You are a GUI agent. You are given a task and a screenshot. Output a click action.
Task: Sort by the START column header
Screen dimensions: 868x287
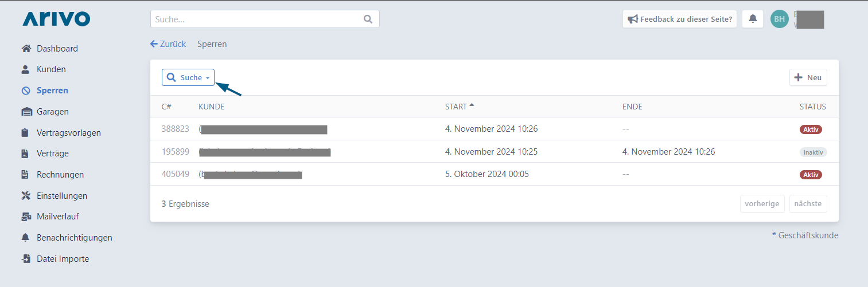(x=460, y=107)
